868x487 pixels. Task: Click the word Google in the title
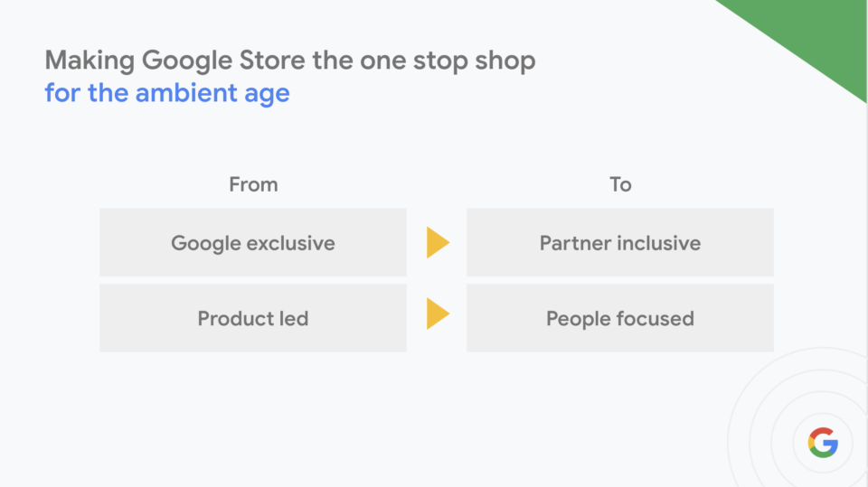[186, 61]
